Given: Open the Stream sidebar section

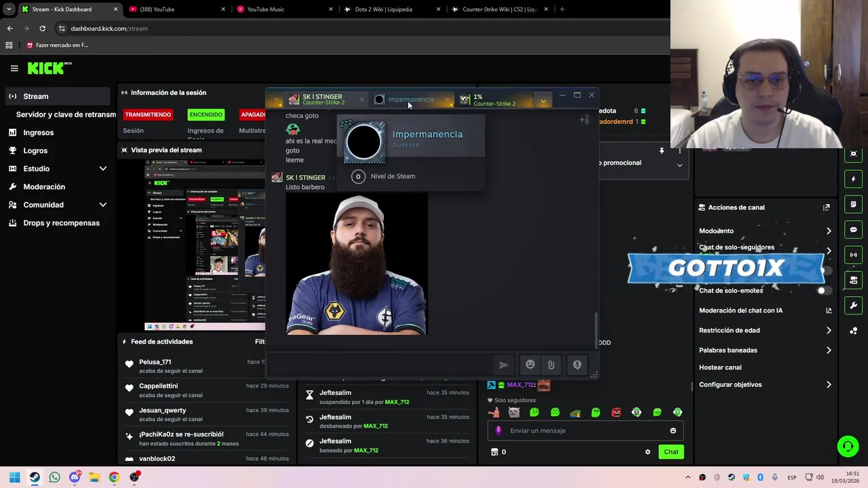Looking at the screenshot, I should 58,96.
